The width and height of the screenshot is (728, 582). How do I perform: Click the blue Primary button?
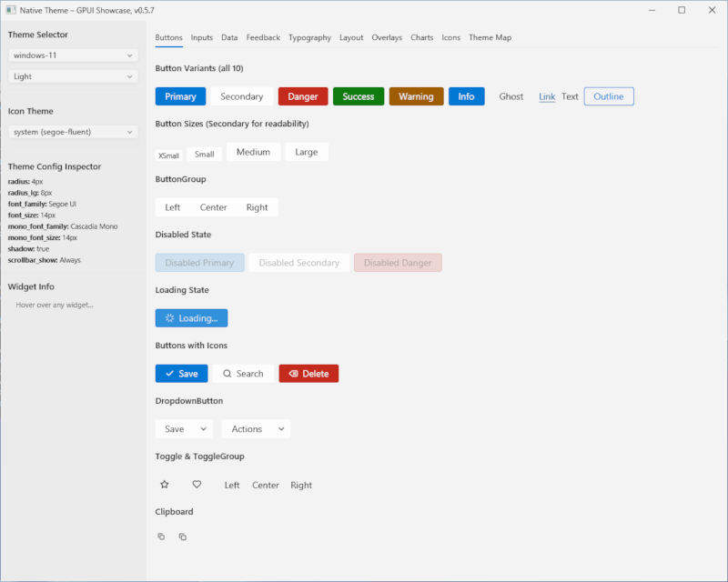pyautogui.click(x=180, y=96)
